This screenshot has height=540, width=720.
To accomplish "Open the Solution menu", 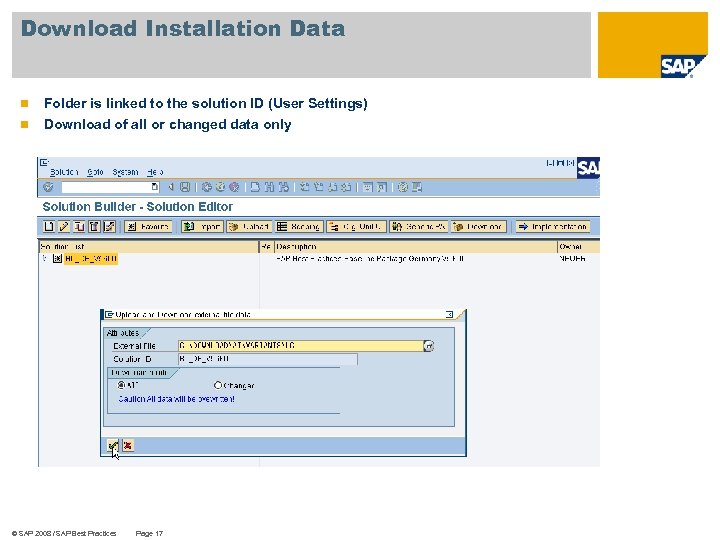I will point(64,172).
